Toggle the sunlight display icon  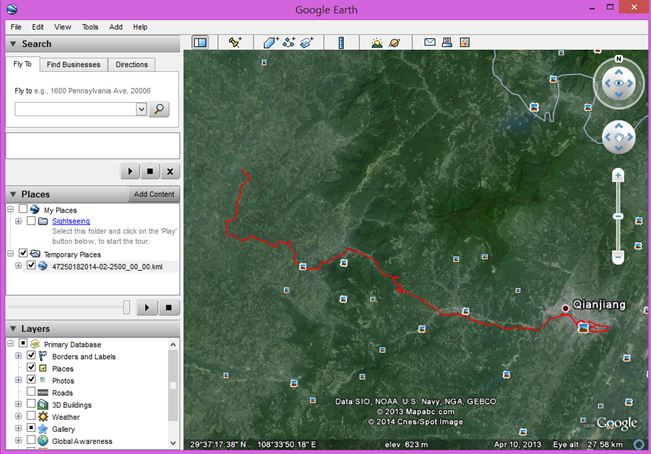coord(377,43)
